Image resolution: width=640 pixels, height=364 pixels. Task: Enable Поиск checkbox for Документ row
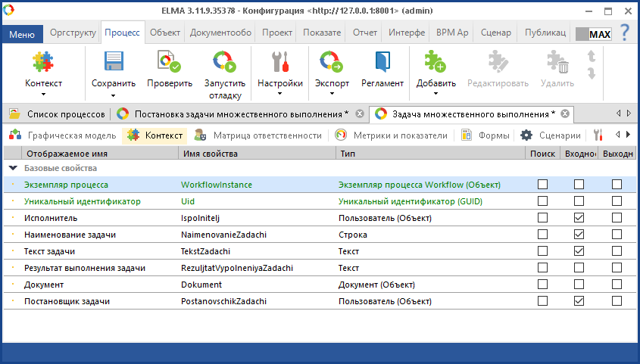click(x=542, y=285)
